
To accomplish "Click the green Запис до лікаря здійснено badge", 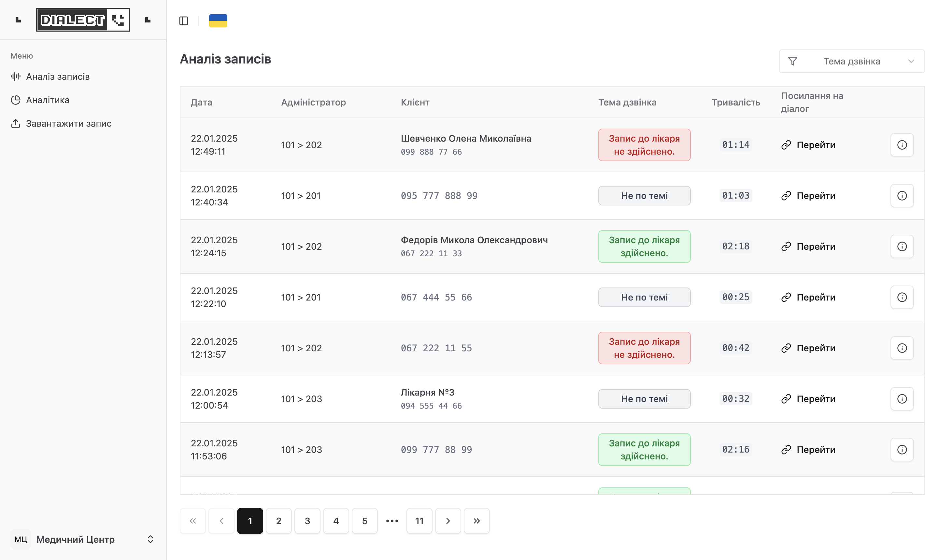I will coord(644,246).
